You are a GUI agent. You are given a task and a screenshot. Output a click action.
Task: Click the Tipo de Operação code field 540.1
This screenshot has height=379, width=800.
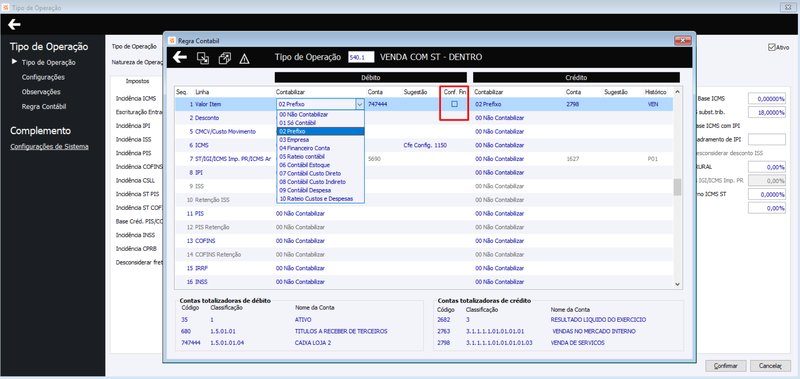pos(361,57)
